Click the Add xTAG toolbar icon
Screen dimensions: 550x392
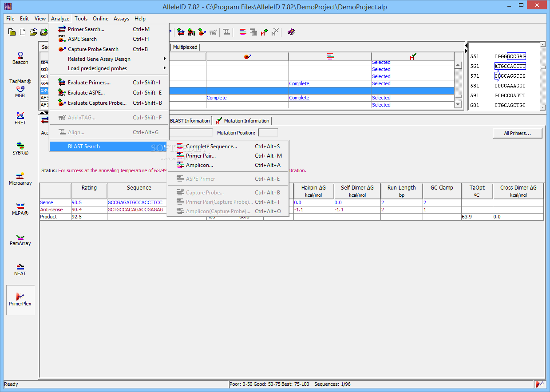(213, 32)
